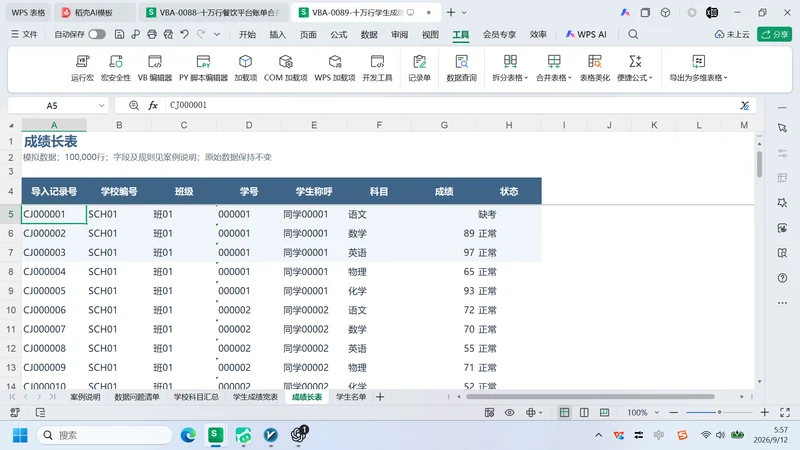Open the help icon in the right sidebar
The width and height of the screenshot is (800, 450).
(x=782, y=278)
